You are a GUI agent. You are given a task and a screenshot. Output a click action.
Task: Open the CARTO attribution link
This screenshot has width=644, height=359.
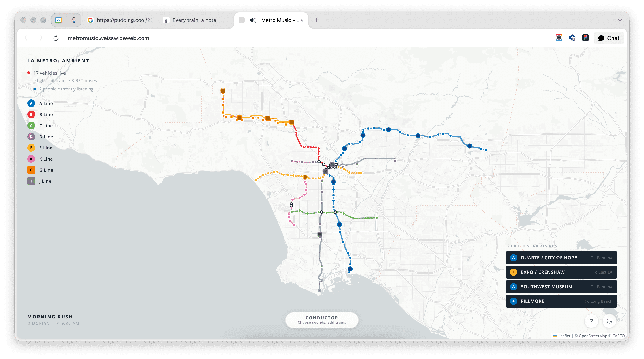619,336
